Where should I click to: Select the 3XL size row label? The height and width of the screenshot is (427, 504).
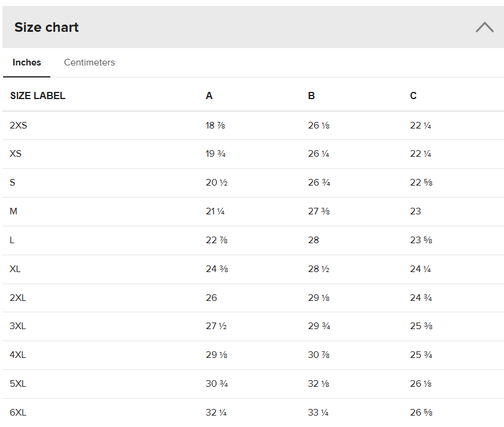point(17,326)
